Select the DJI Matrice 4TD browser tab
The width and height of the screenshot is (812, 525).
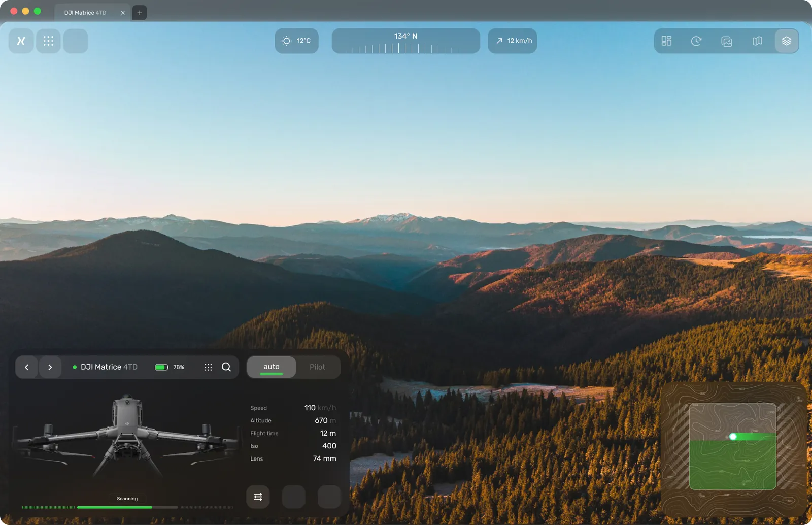[x=91, y=13]
